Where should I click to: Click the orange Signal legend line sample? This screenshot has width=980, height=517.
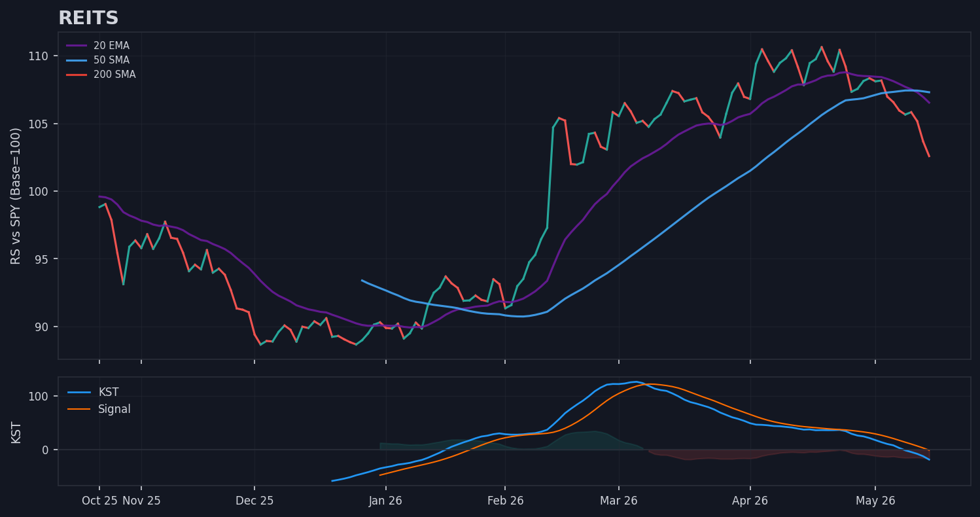coord(79,410)
